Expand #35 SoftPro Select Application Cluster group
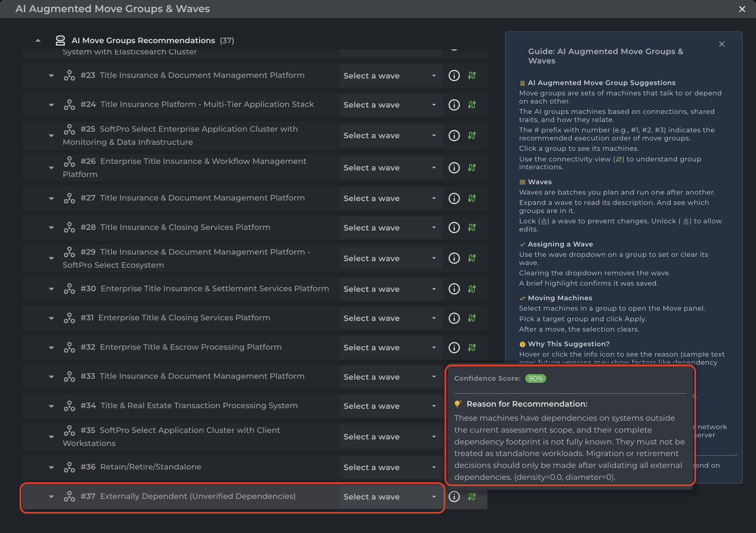 click(x=51, y=437)
